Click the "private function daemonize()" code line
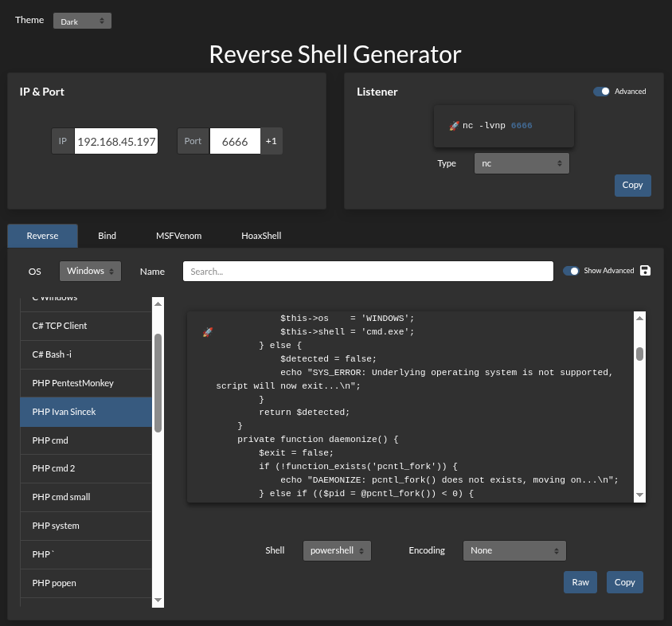The height and width of the screenshot is (626, 672). (318, 440)
